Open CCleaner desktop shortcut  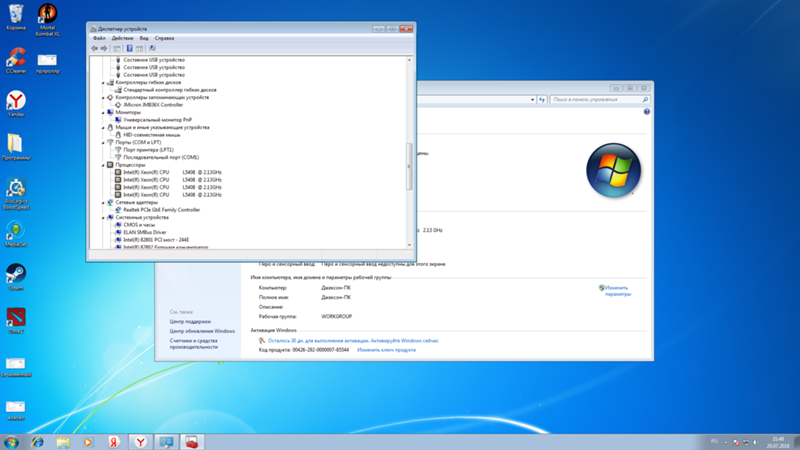coord(16,61)
